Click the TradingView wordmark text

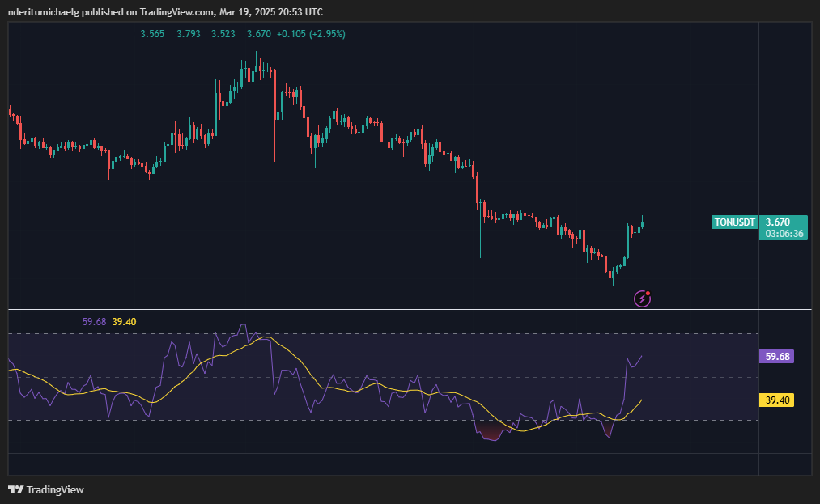pos(55,490)
